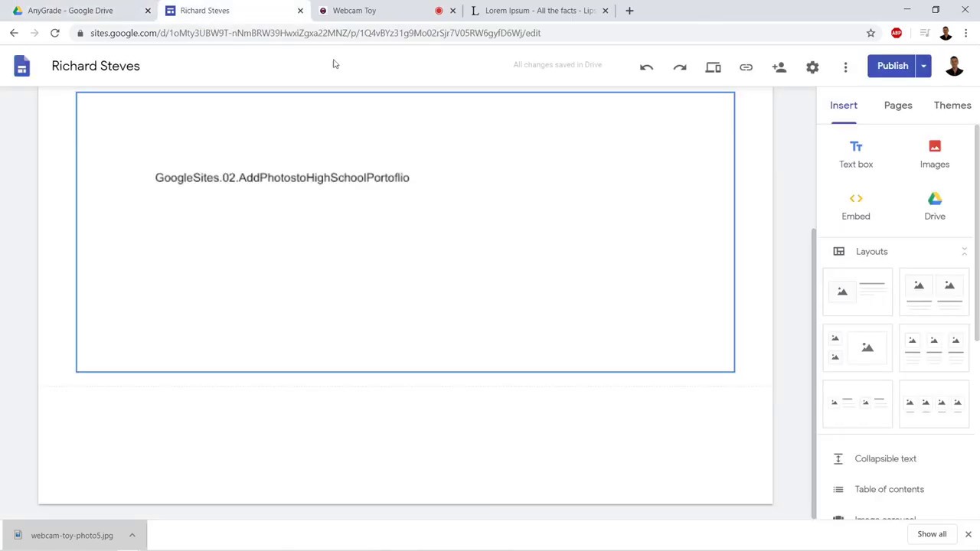Insert a Text box

click(x=856, y=154)
